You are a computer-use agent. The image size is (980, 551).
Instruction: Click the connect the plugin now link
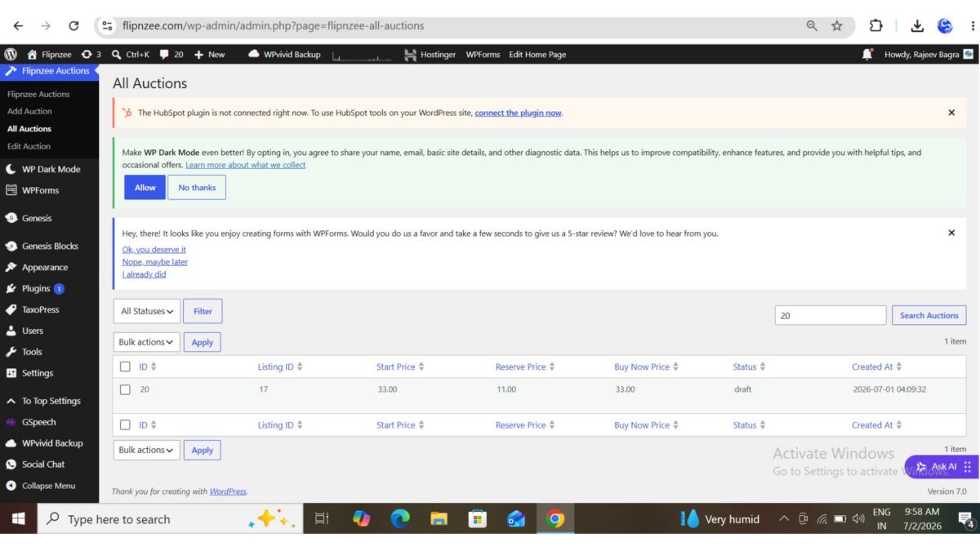click(518, 113)
